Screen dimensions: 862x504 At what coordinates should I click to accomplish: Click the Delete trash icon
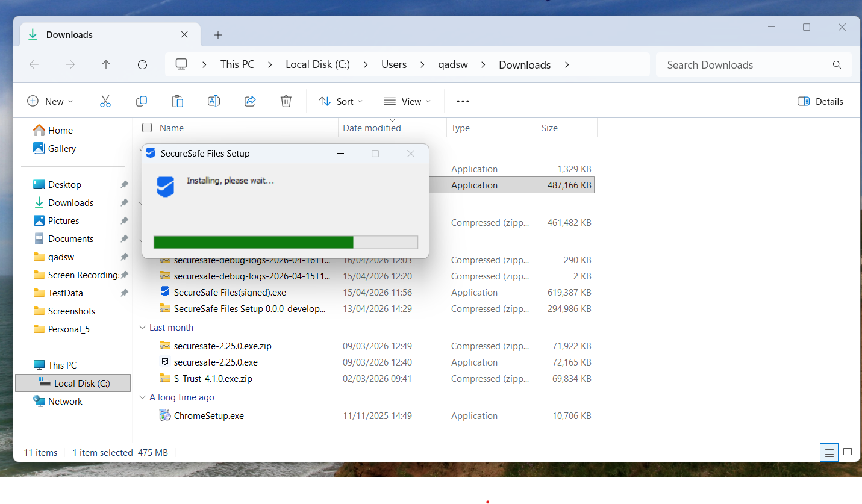286,101
